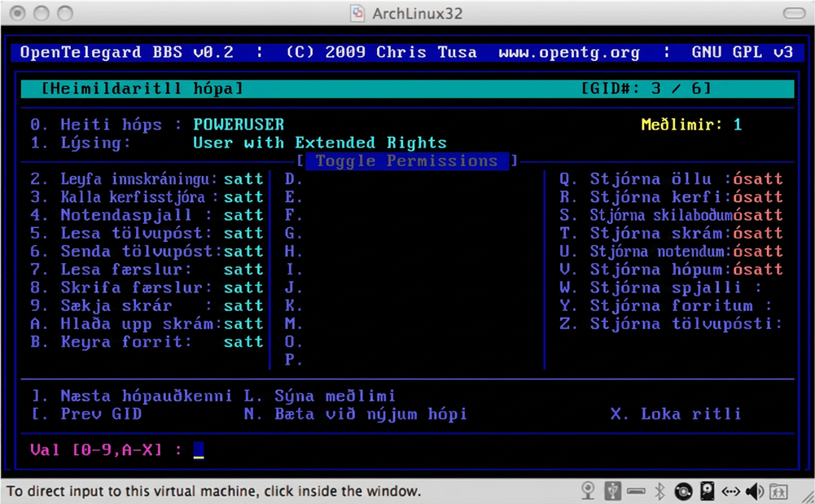Image resolution: width=815 pixels, height=504 pixels.
Task: Click the 'GNU GPL v3' header text
Action: [x=743, y=52]
